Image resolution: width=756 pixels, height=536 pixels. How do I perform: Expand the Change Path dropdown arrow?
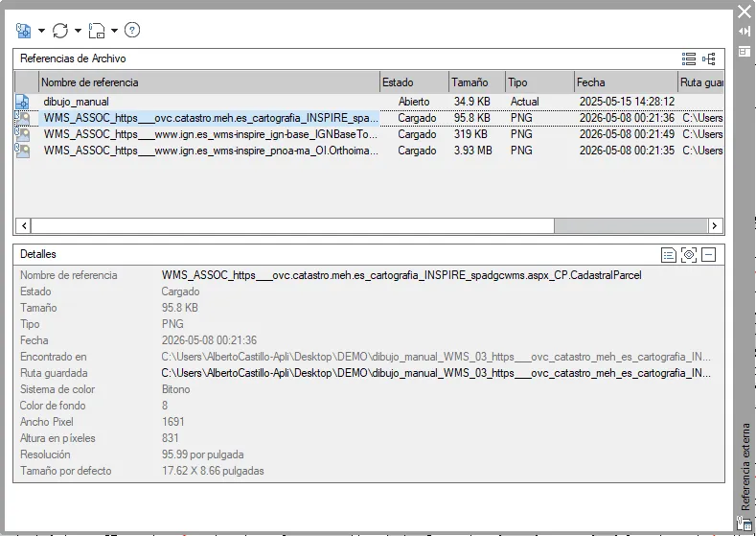114,31
